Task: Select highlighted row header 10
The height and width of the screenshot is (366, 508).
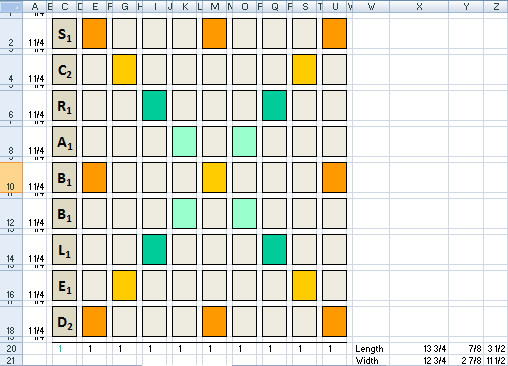Action: click(11, 177)
